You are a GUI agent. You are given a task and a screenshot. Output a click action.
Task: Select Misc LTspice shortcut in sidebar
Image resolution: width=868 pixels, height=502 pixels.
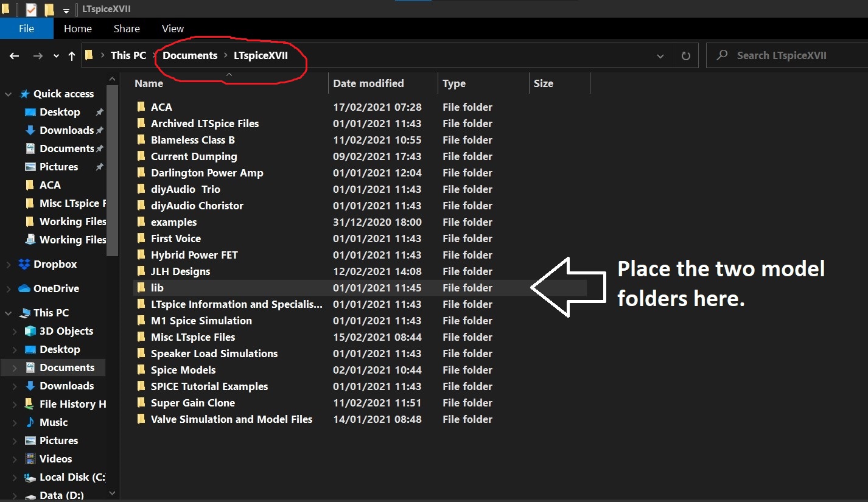point(72,203)
